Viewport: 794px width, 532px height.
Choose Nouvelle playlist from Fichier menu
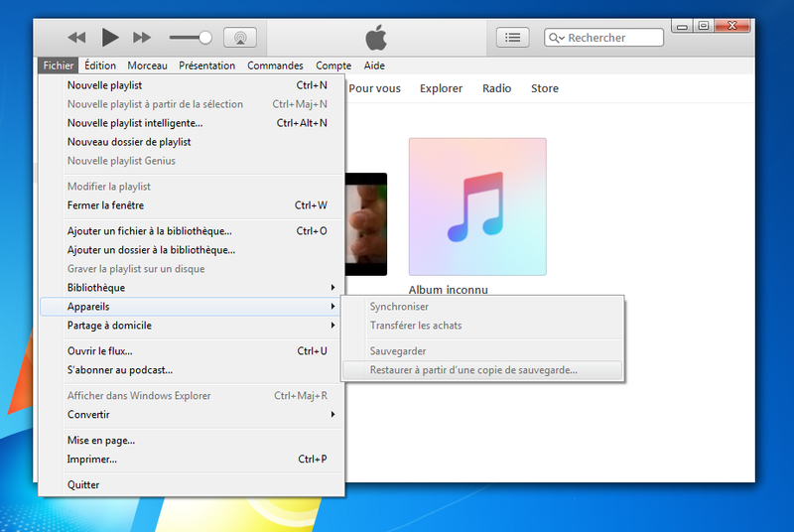[x=104, y=85]
